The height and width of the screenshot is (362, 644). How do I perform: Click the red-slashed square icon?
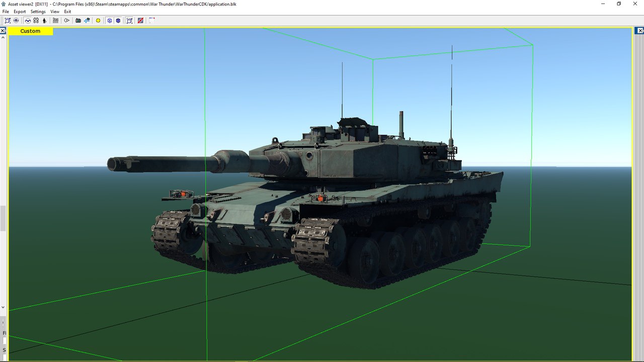point(140,21)
